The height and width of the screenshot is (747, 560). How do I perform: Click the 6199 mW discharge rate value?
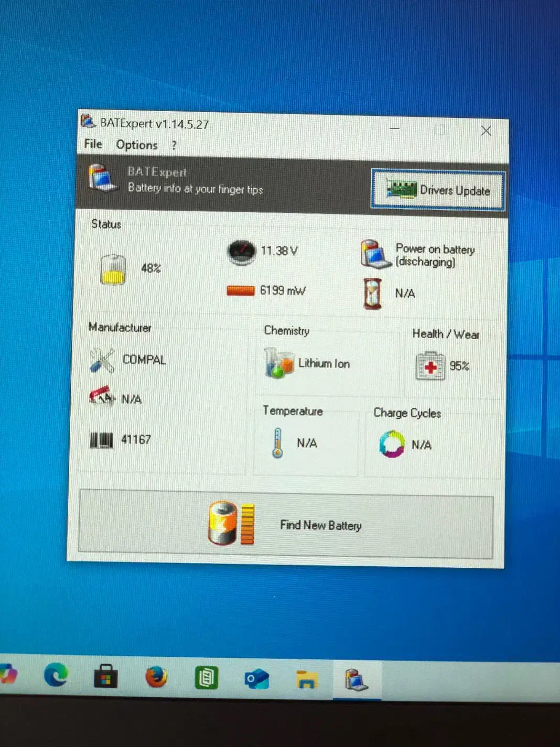(x=283, y=290)
